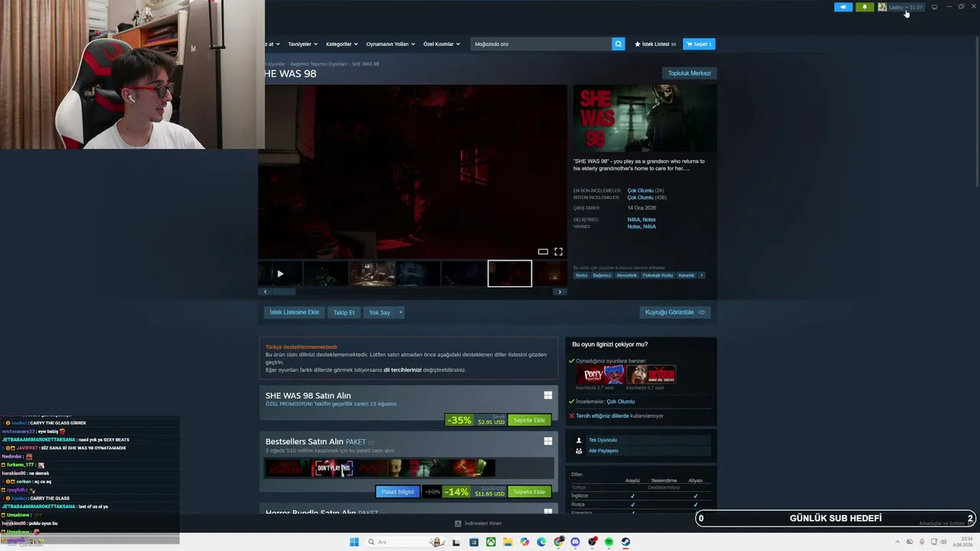Select the Psikolojik Korku tag

point(658,275)
